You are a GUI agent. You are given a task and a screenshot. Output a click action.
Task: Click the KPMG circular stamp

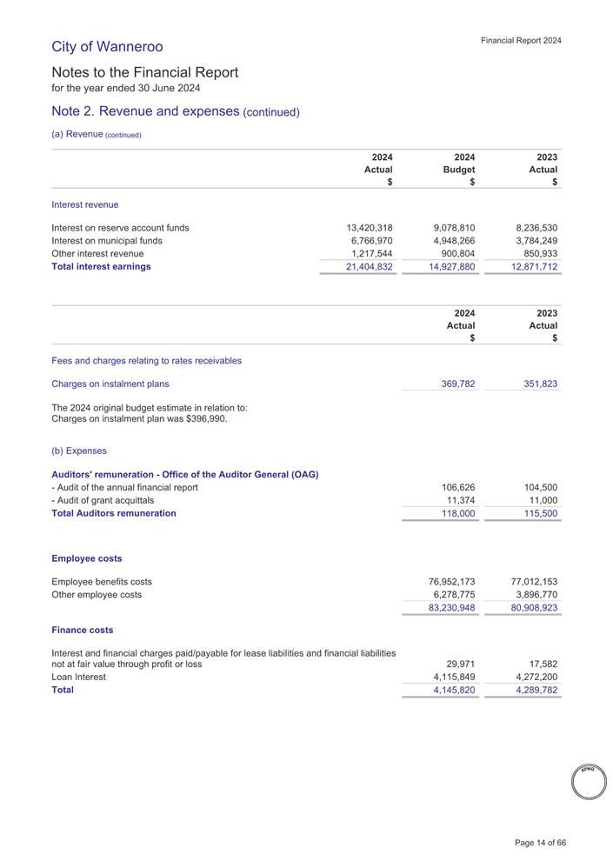(x=586, y=780)
